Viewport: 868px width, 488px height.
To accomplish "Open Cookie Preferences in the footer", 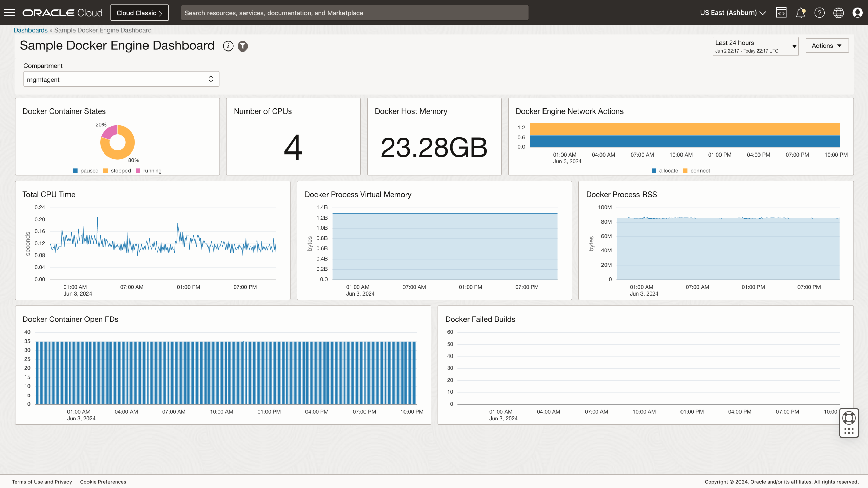I will [103, 482].
